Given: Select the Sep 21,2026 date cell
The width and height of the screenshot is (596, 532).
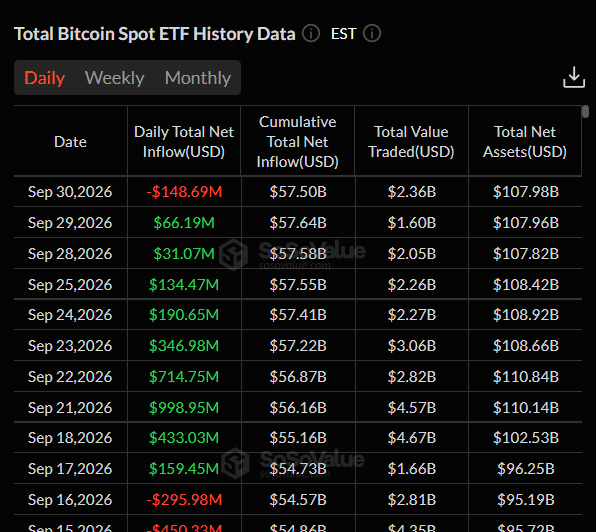Looking at the screenshot, I should tap(70, 408).
